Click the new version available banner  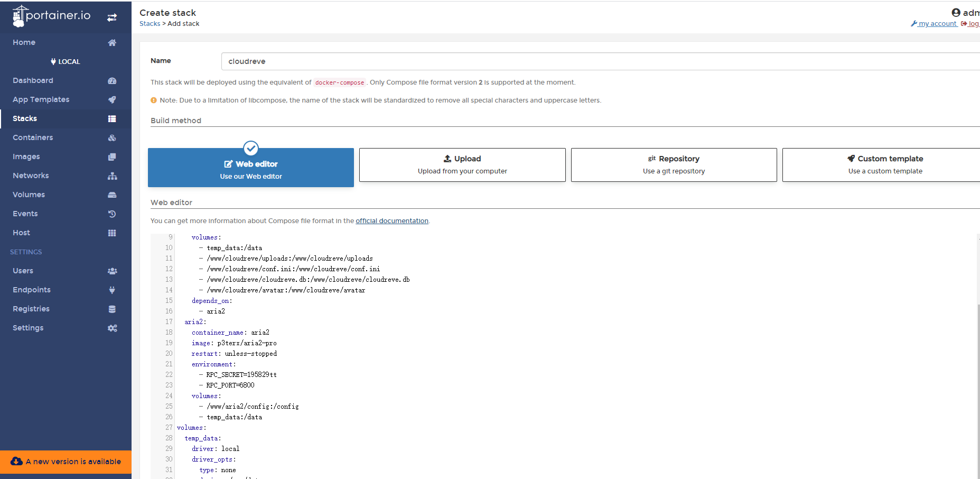point(66,462)
